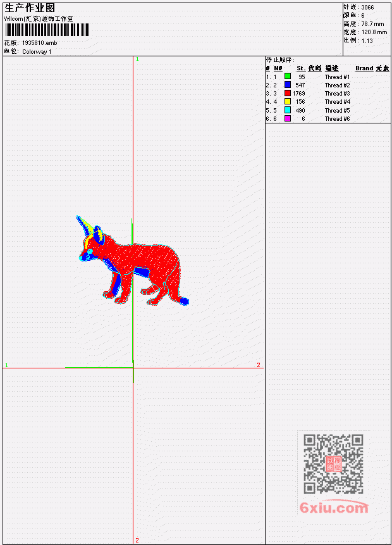Select the 'Thread #3' description text
This screenshot has height=545, width=392.
pos(337,94)
